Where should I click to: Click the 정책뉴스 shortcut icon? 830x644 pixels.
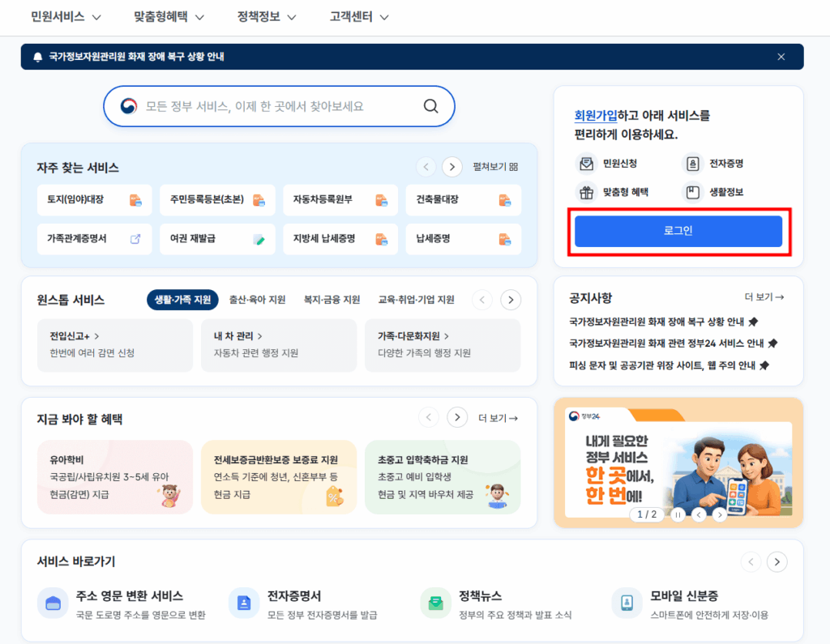435,603
